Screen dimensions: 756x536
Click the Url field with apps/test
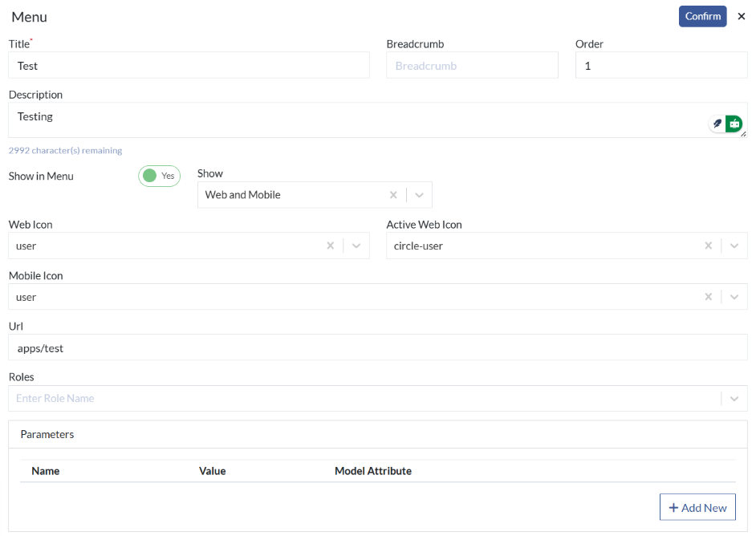(x=378, y=347)
